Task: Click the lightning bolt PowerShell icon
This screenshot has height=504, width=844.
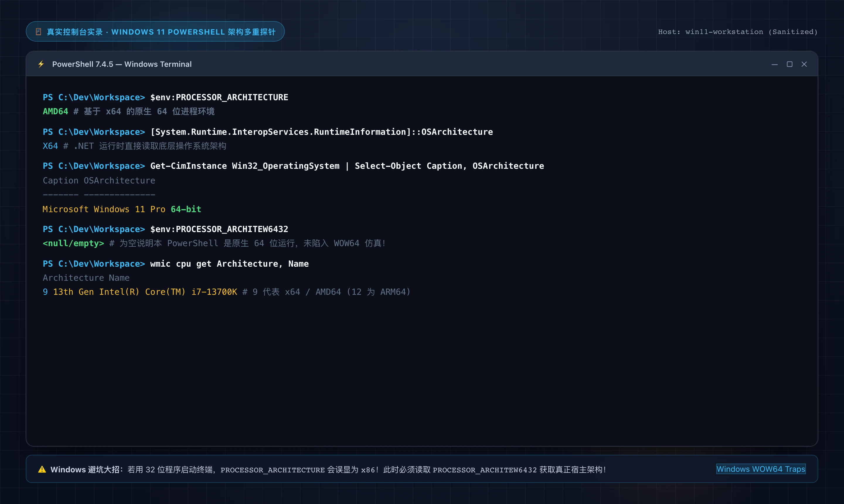Action: 41,64
